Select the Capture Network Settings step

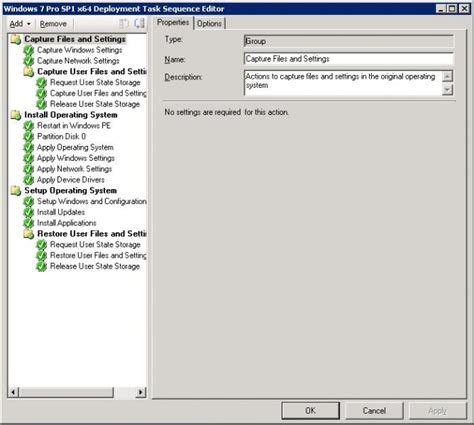pyautogui.click(x=78, y=61)
